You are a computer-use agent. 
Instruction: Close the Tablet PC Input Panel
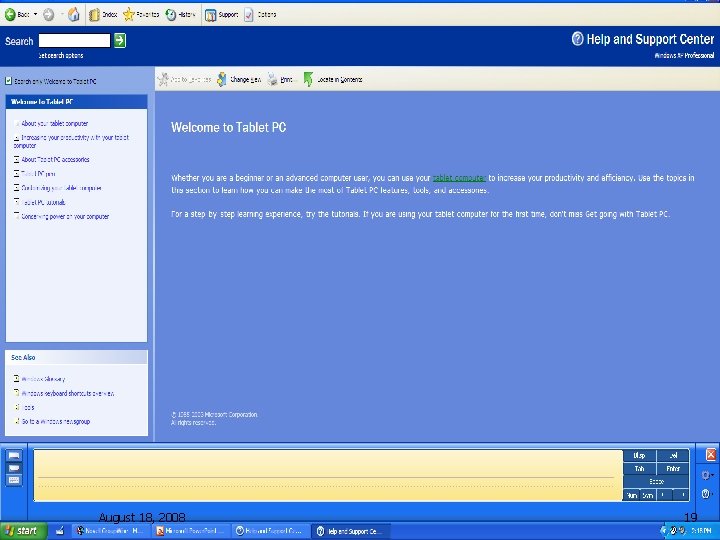[x=710, y=455]
